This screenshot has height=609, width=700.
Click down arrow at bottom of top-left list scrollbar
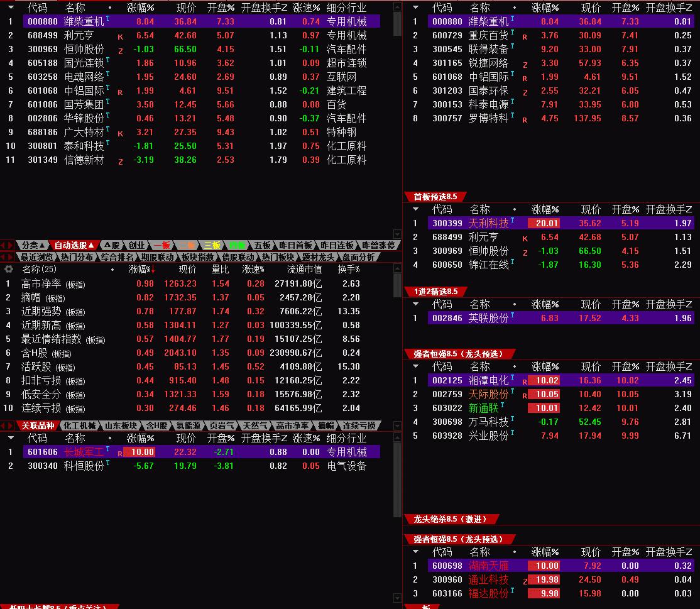(x=397, y=234)
